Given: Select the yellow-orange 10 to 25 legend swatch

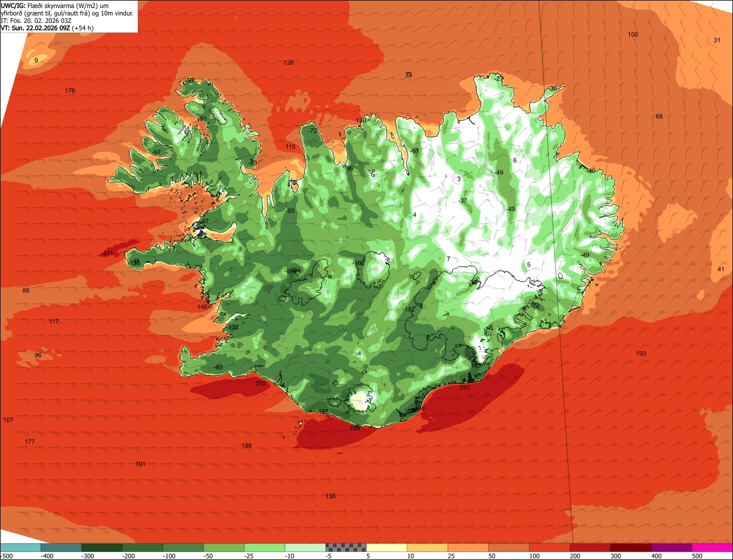Looking at the screenshot, I should [x=427, y=547].
